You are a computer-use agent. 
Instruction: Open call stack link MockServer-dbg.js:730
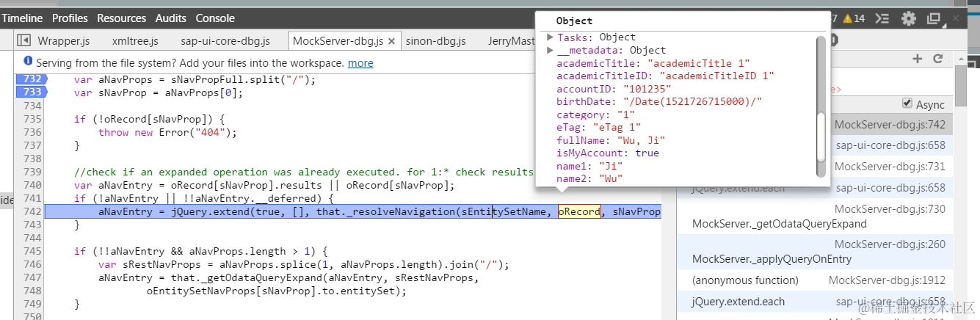[x=890, y=209]
